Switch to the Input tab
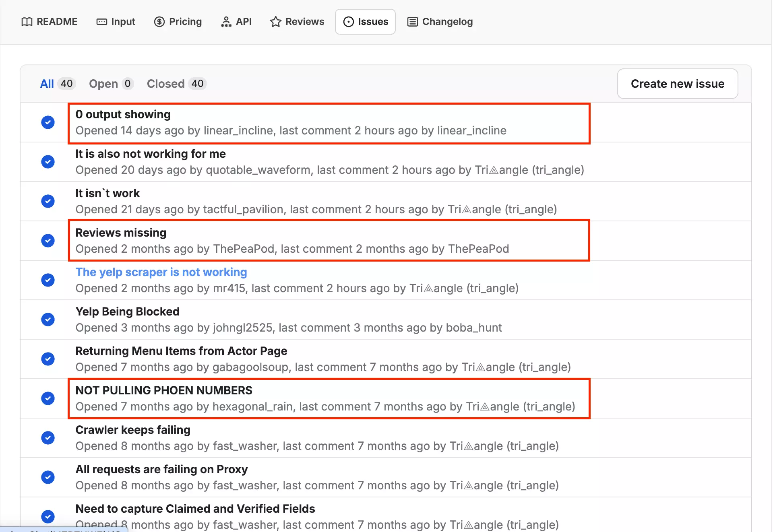The height and width of the screenshot is (532, 773). [x=116, y=22]
